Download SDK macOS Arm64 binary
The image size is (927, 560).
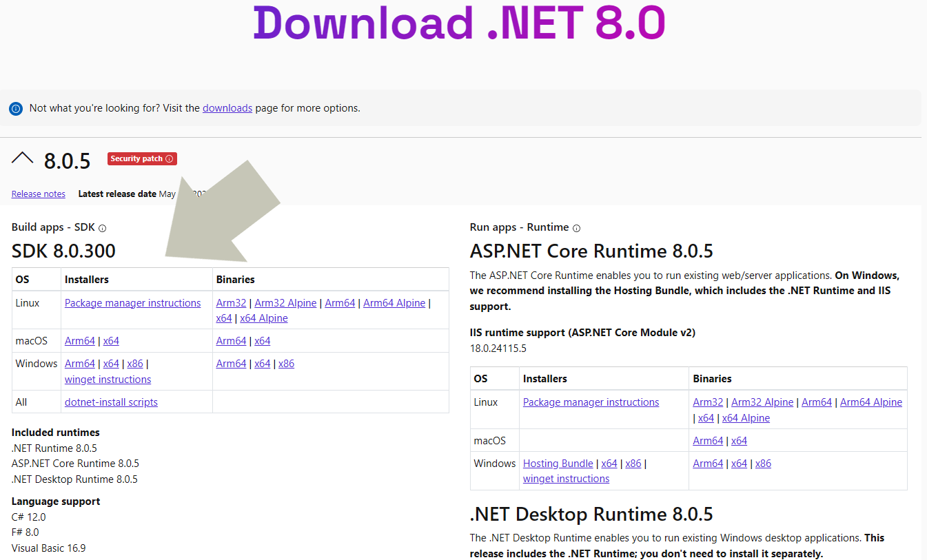point(232,341)
